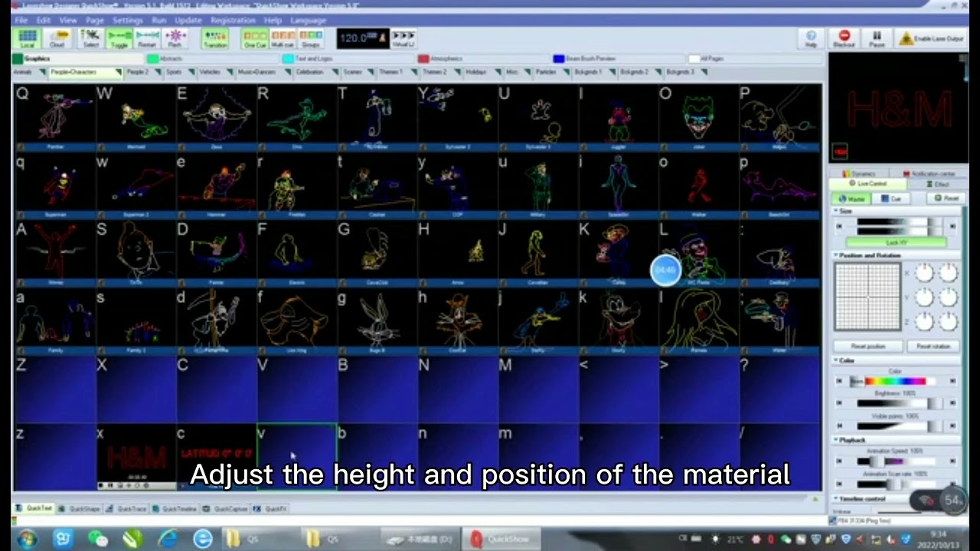Select the Local workspace icon

click(28, 39)
